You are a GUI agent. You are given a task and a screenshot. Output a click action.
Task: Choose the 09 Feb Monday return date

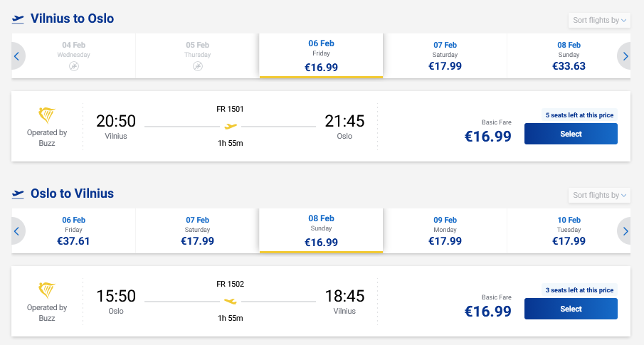pyautogui.click(x=445, y=231)
